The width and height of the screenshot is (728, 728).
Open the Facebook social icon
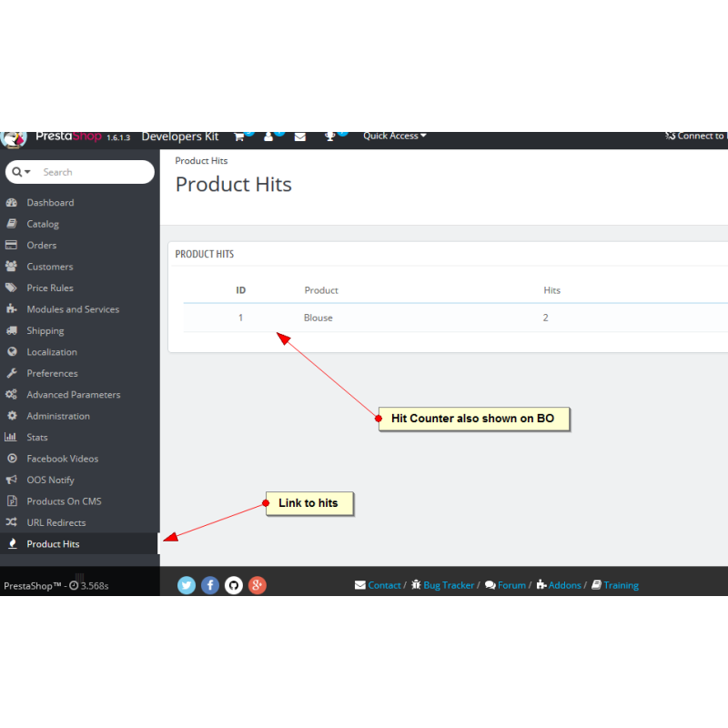pyautogui.click(x=210, y=585)
